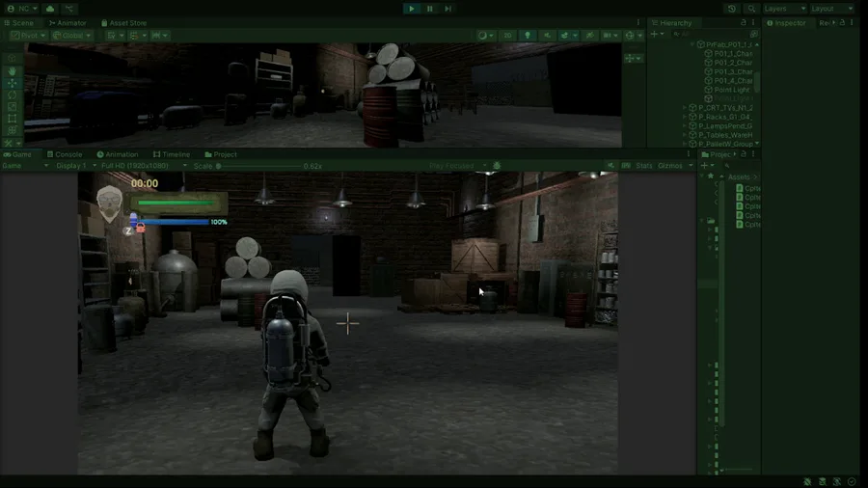Toggle Global handle rotation dropdown
This screenshot has width=868, height=488.
tap(72, 36)
